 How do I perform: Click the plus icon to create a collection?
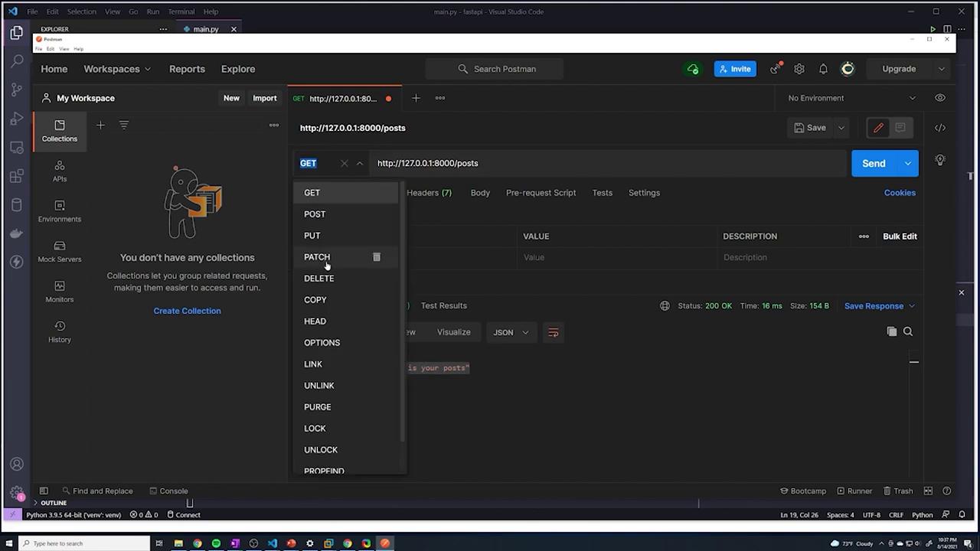click(x=100, y=125)
